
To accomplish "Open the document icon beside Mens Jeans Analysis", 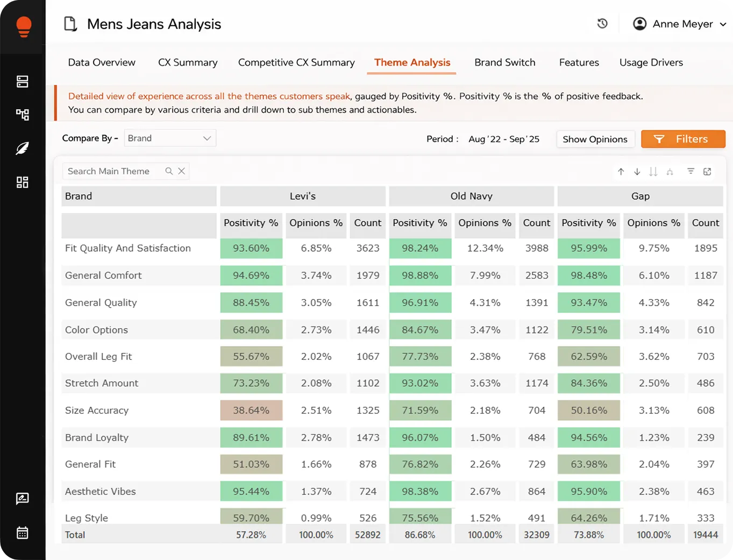I will point(70,24).
